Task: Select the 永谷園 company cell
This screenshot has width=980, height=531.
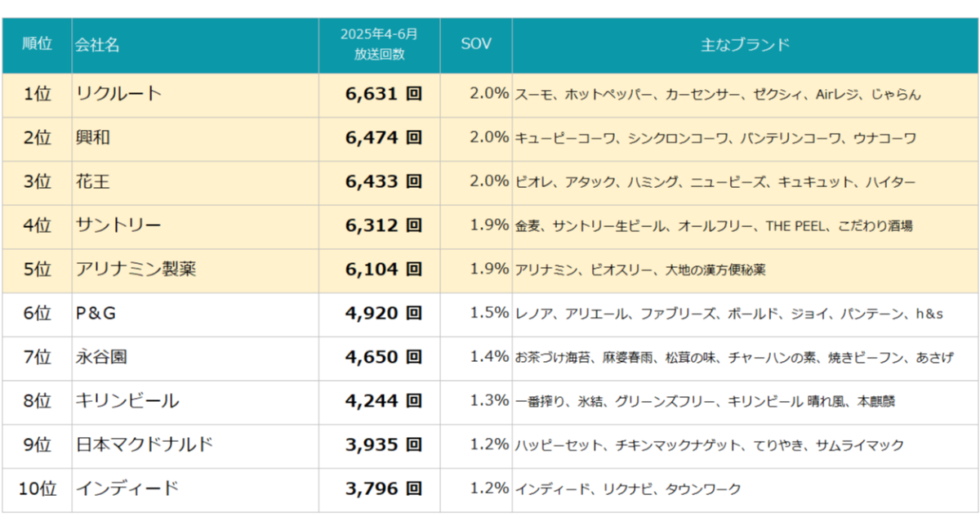Action: pos(101,357)
